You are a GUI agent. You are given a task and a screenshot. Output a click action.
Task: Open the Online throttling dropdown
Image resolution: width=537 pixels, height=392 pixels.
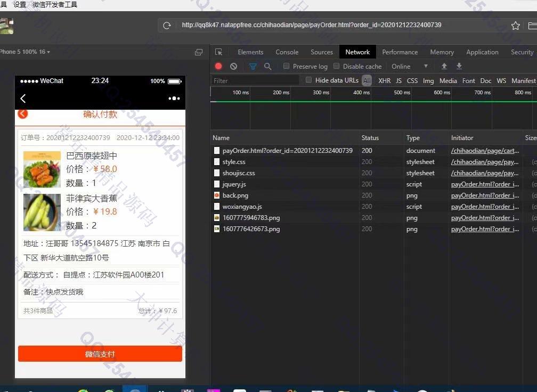(410, 67)
